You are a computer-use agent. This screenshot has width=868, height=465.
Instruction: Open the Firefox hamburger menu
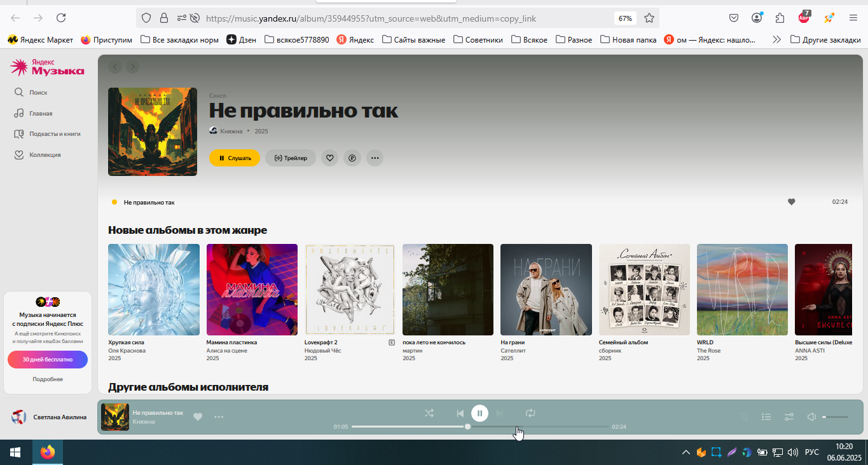(x=853, y=18)
